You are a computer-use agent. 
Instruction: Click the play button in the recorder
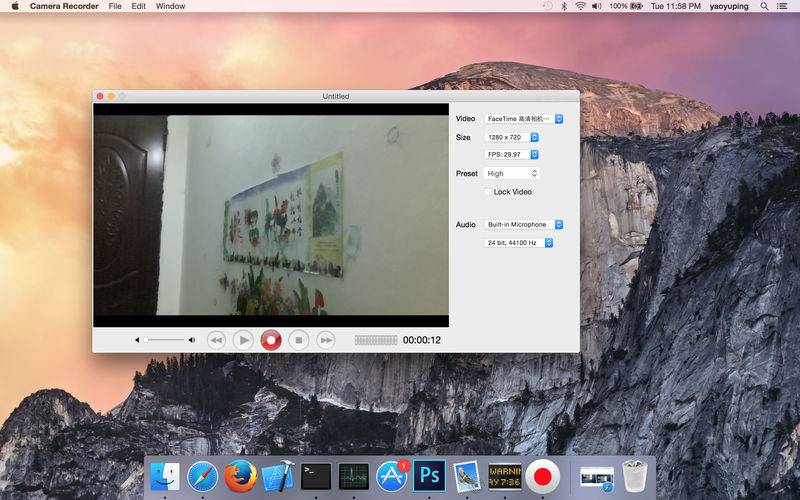click(x=243, y=340)
